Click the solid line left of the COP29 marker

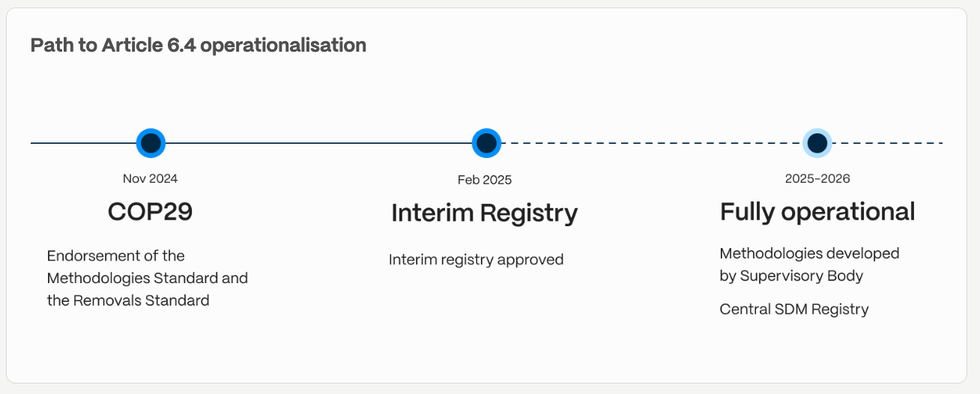(x=82, y=143)
